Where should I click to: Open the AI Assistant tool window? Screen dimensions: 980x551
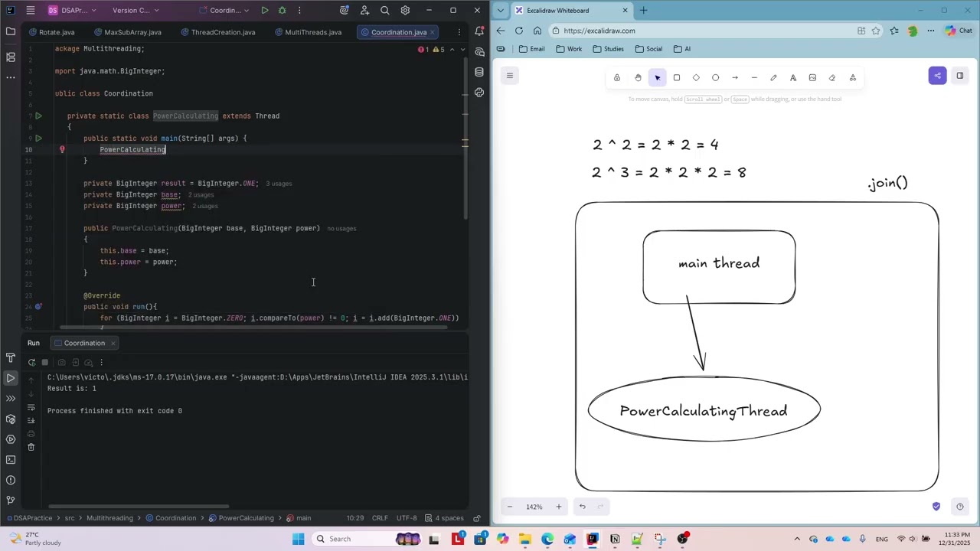479,52
